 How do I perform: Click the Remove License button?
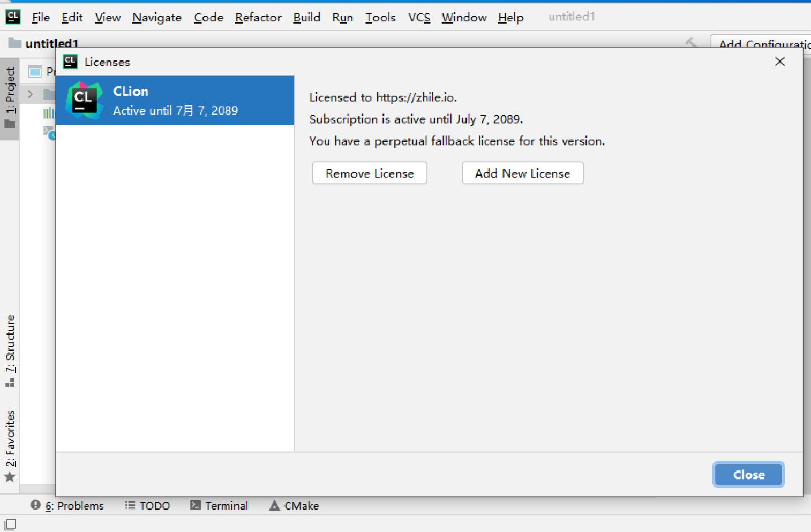(x=370, y=173)
